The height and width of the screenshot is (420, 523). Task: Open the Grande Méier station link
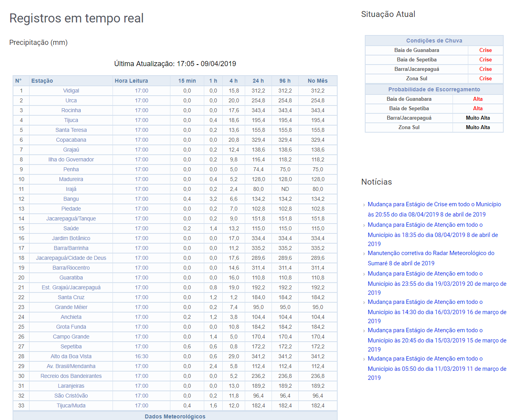coord(71,307)
